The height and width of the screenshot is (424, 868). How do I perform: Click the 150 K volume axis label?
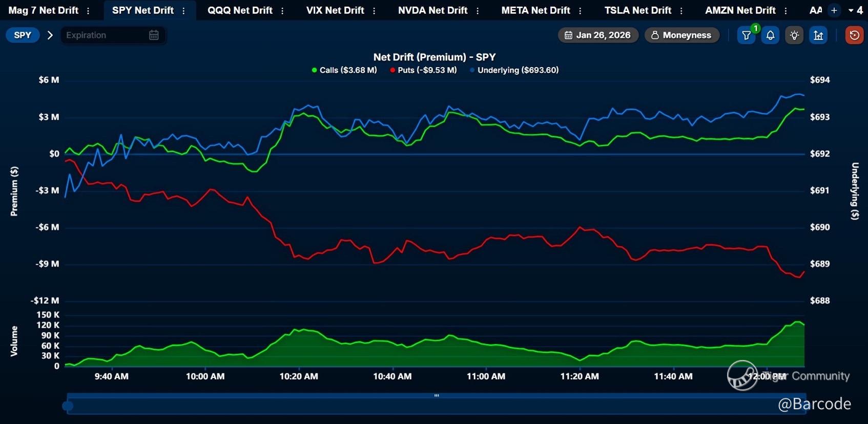coord(48,315)
